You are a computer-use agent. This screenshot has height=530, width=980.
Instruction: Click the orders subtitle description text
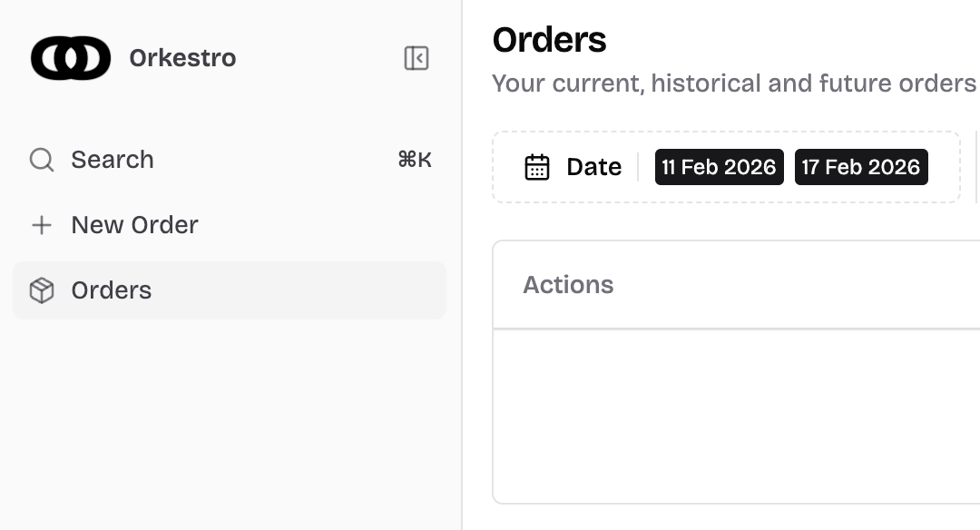[733, 83]
